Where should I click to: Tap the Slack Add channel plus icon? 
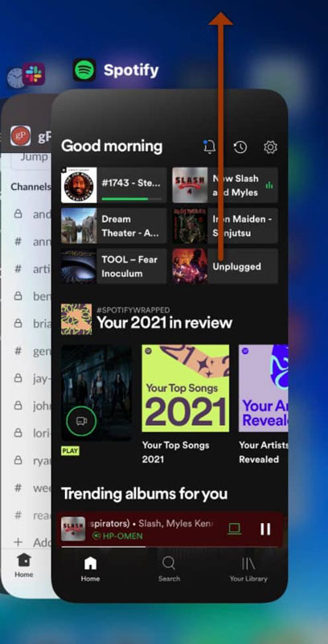[x=18, y=542]
